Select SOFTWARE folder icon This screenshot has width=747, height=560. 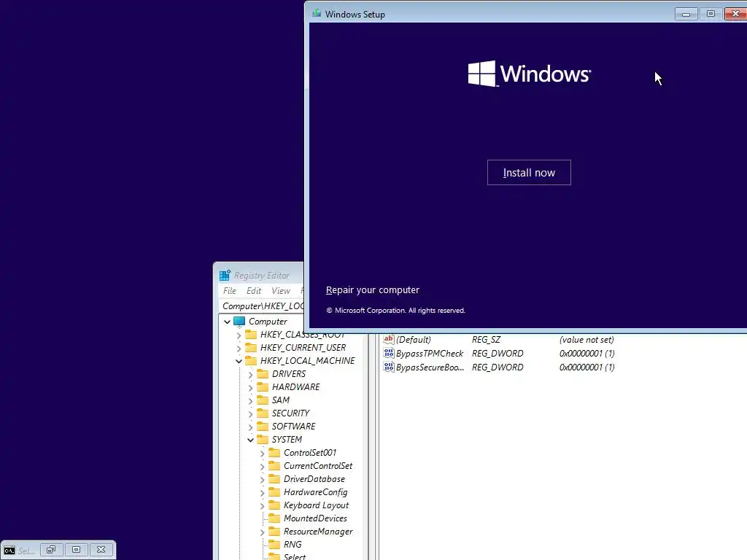263,426
